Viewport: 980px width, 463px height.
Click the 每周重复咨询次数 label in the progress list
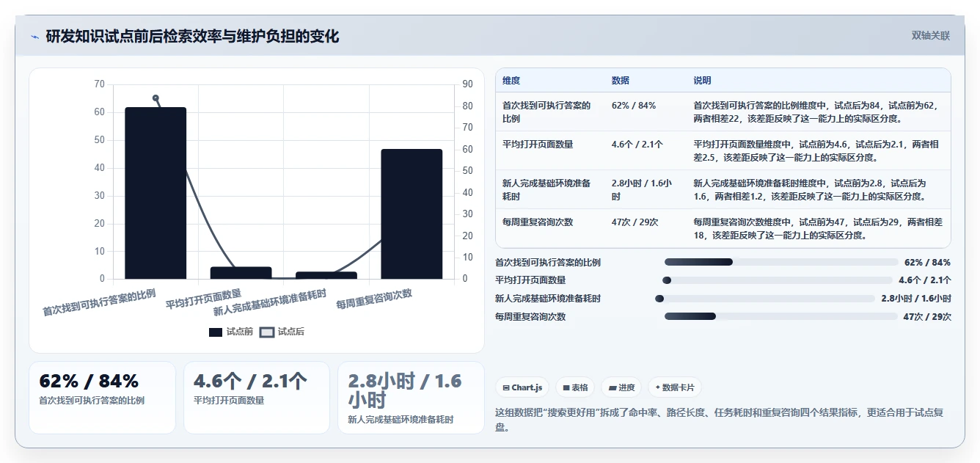point(530,316)
